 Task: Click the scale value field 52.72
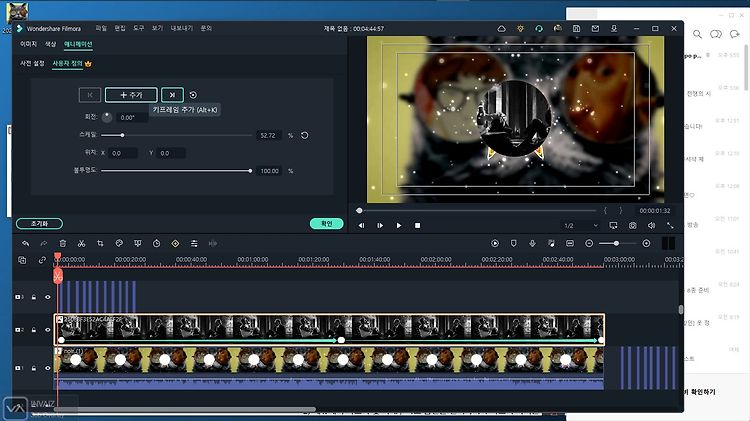pyautogui.click(x=268, y=135)
